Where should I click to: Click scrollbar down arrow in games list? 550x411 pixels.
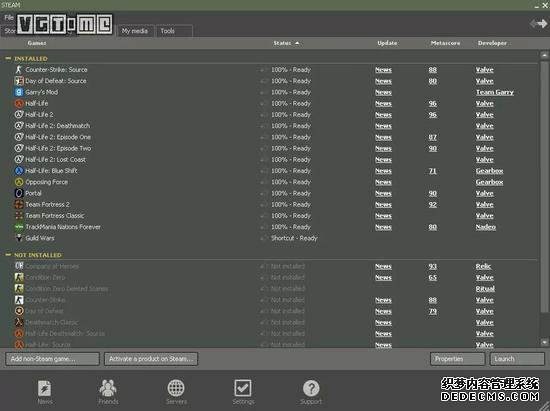pyautogui.click(x=544, y=342)
